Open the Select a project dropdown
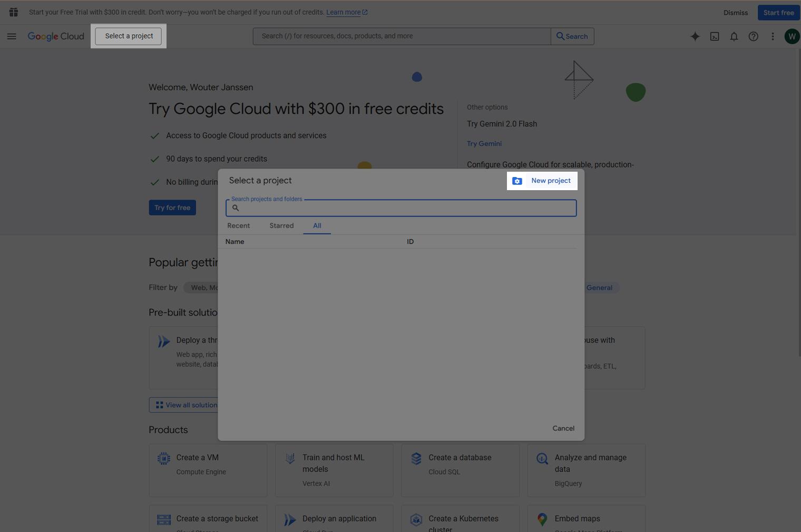Viewport: 801px width, 532px height. 129,36
